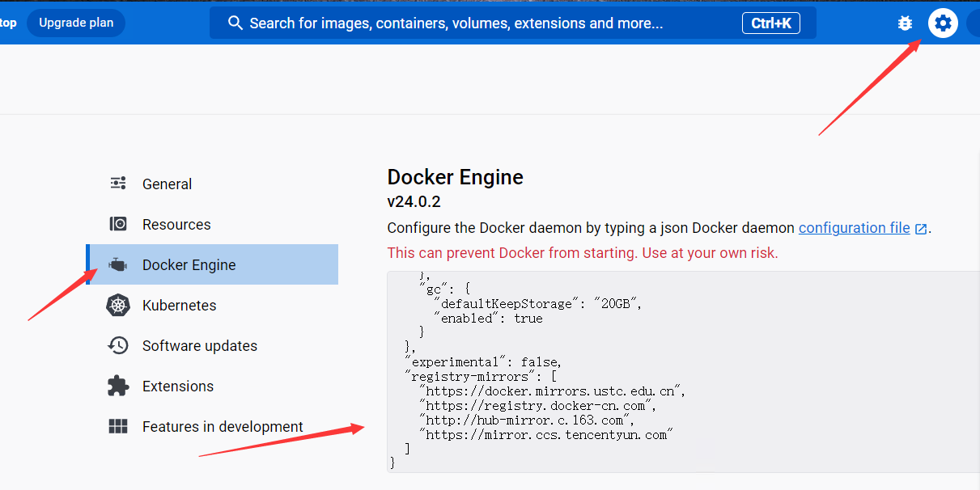Open the Extensions section
Image resolution: width=980 pixels, height=490 pixels.
(x=212, y=386)
